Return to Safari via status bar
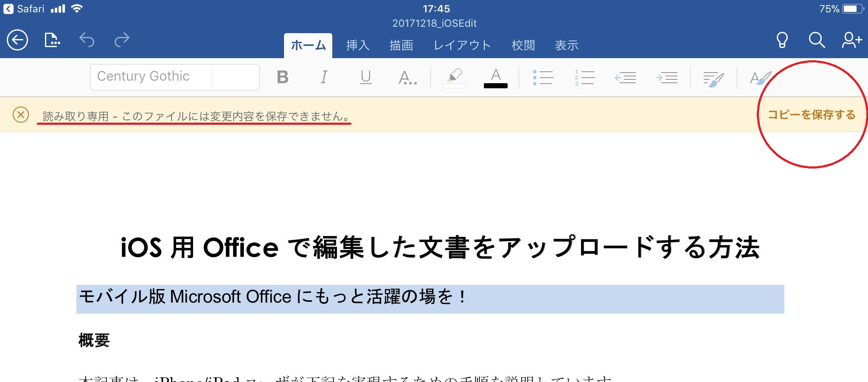Screen dimensions: 868x382 [x=24, y=9]
